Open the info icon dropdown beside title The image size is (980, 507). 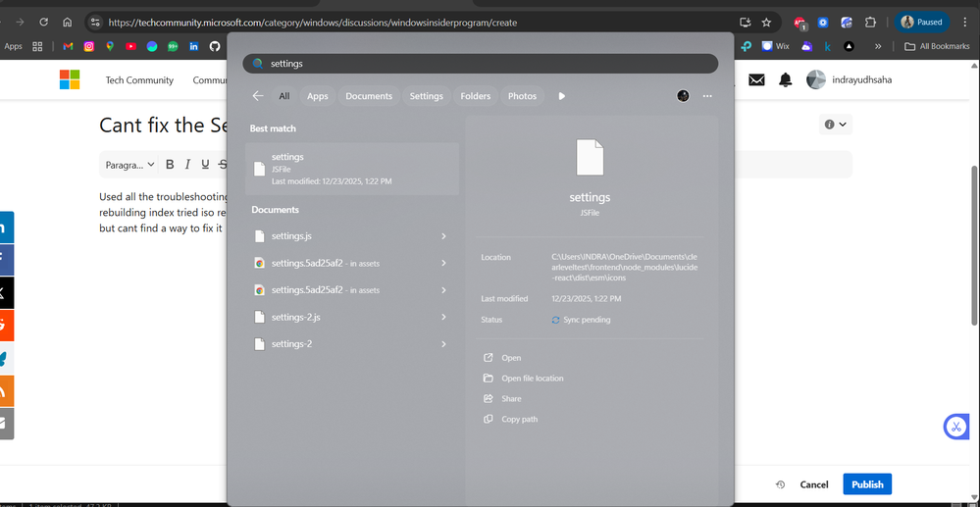coord(836,125)
